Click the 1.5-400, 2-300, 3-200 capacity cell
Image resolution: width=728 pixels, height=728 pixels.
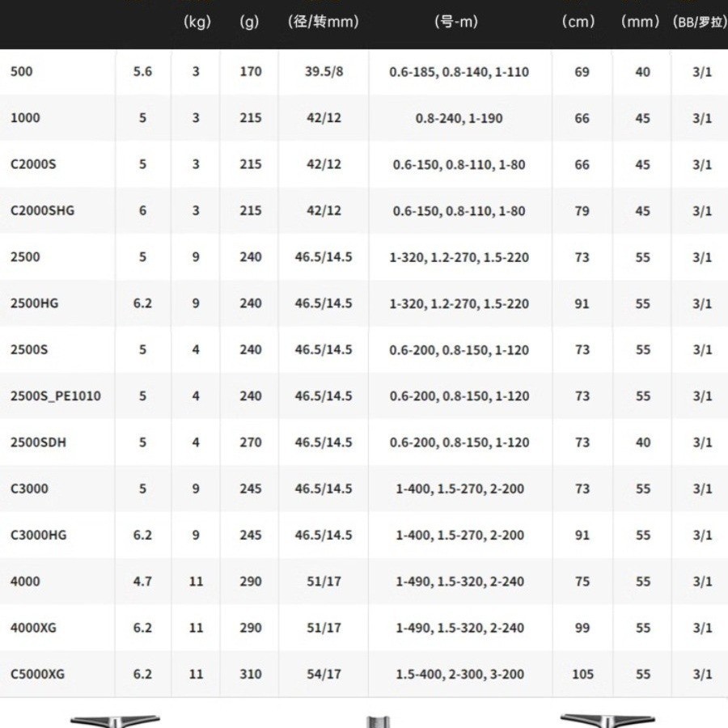[459, 675]
